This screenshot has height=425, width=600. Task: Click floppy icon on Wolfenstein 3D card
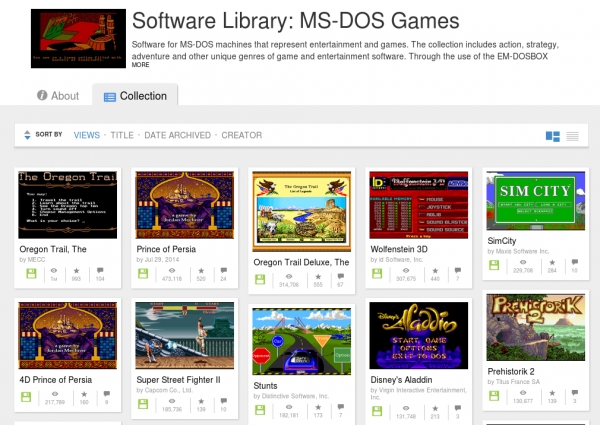377,274
